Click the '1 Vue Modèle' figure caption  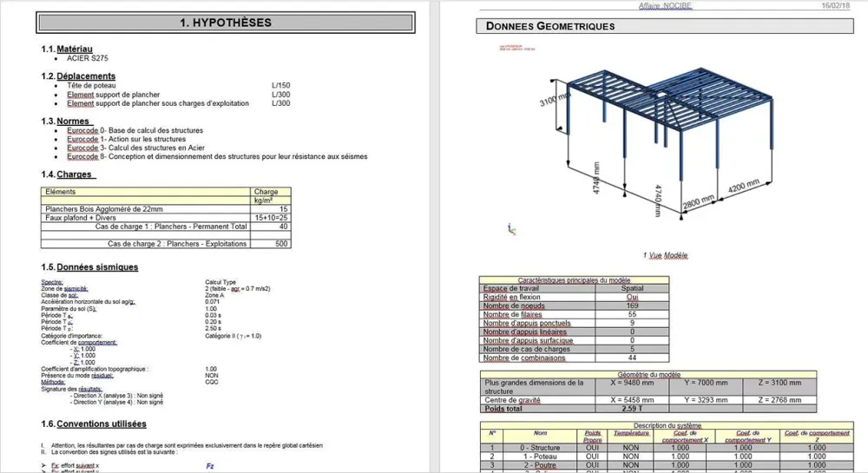666,255
